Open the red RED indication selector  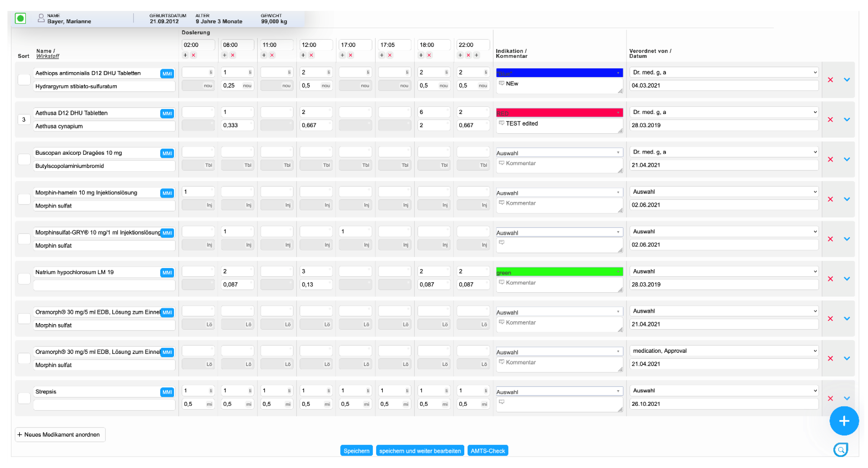point(559,113)
